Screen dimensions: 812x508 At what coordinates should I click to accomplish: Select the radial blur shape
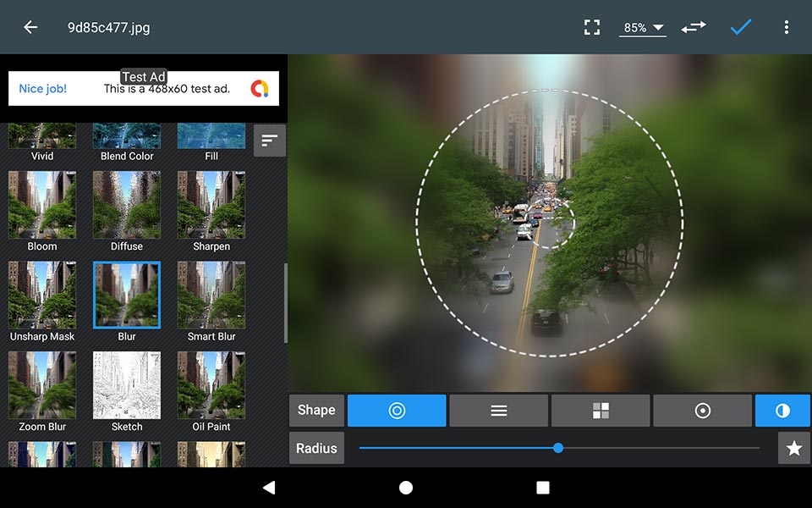pyautogui.click(x=396, y=411)
